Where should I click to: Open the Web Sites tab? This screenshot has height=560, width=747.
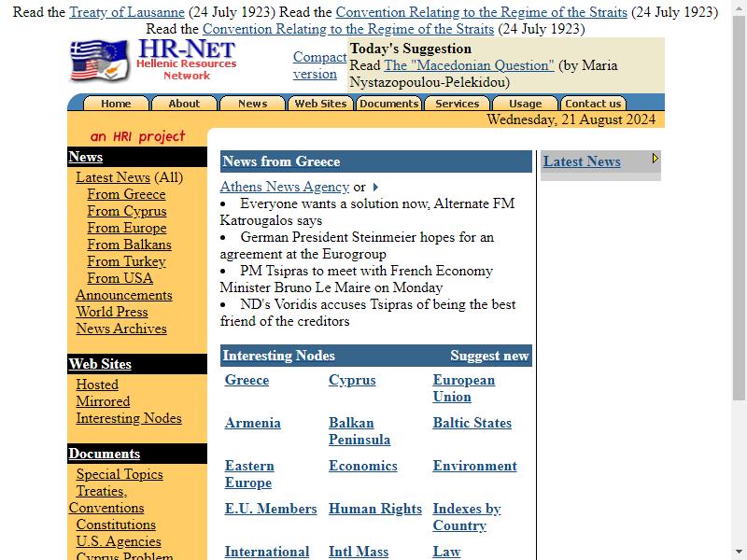pos(320,104)
